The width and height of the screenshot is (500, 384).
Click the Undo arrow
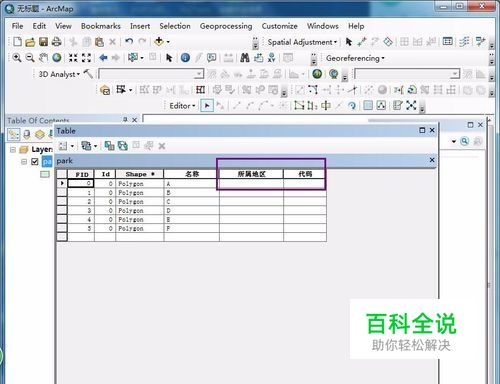pyautogui.click(x=129, y=42)
